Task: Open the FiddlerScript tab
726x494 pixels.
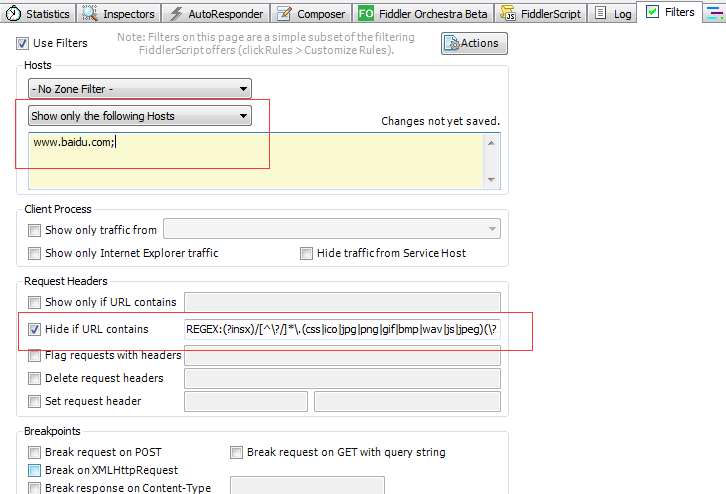Action: pyautogui.click(x=541, y=13)
